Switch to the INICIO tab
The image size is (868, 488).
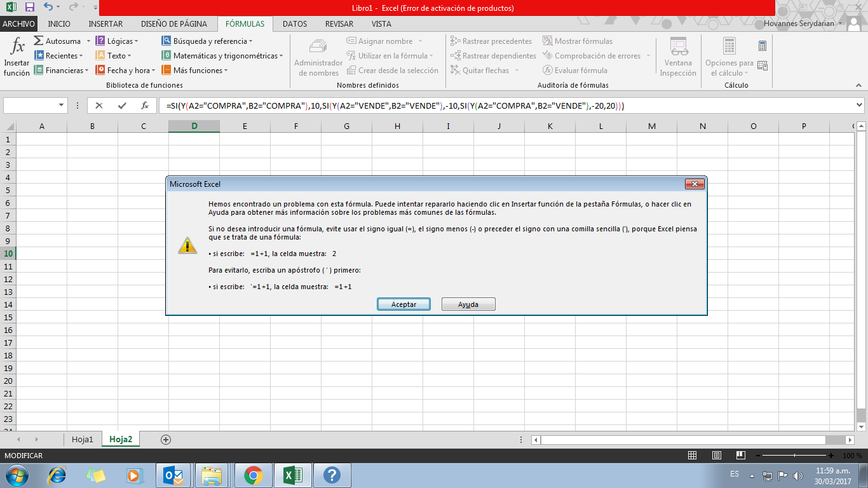(59, 24)
